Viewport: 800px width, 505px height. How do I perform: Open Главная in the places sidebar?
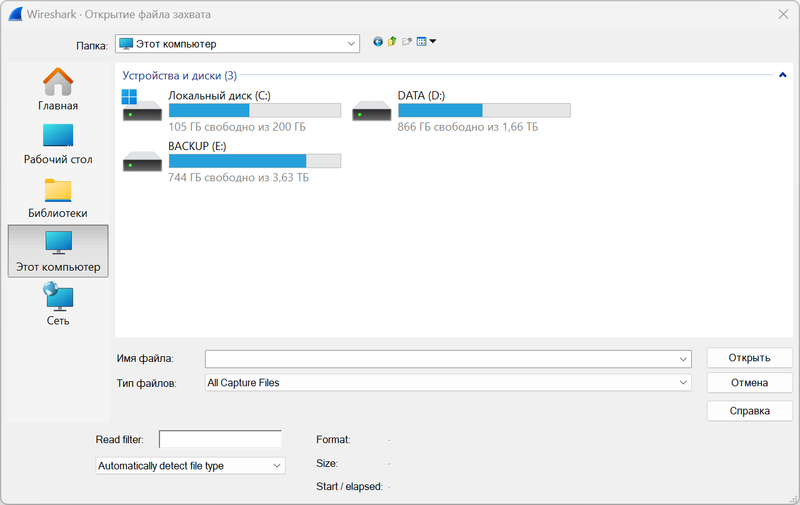coord(58,89)
